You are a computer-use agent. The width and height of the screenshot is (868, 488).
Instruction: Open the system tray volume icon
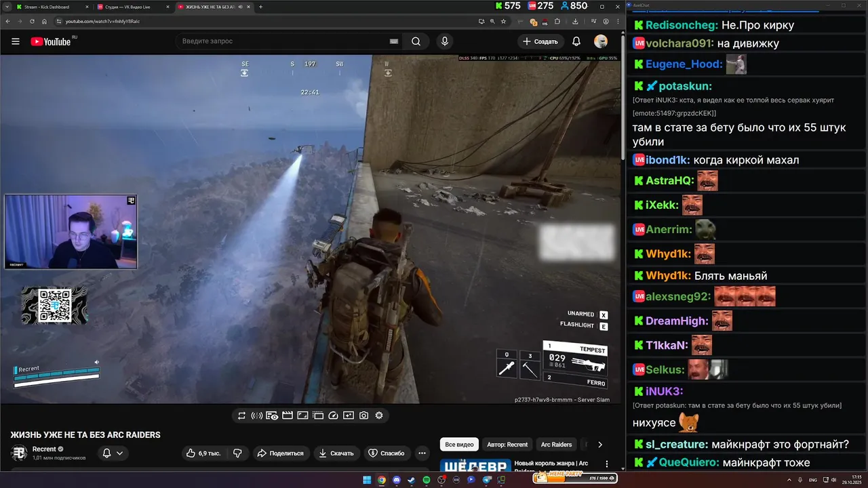(832, 480)
